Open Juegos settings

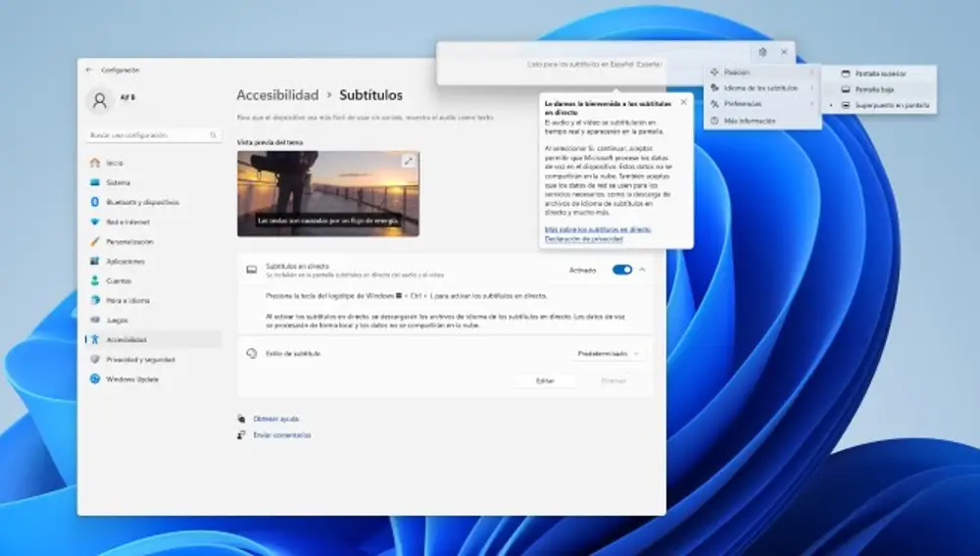coord(154,321)
